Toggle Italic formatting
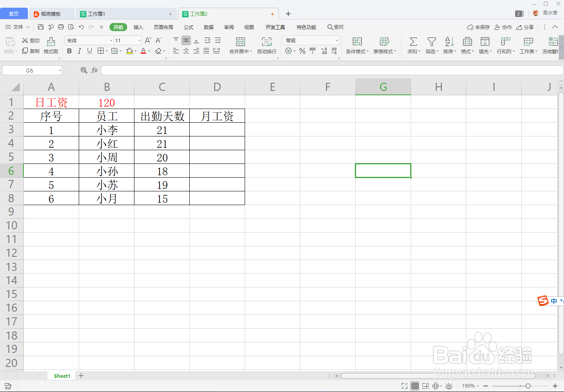Screen dimensions: 564x392 [80, 51]
